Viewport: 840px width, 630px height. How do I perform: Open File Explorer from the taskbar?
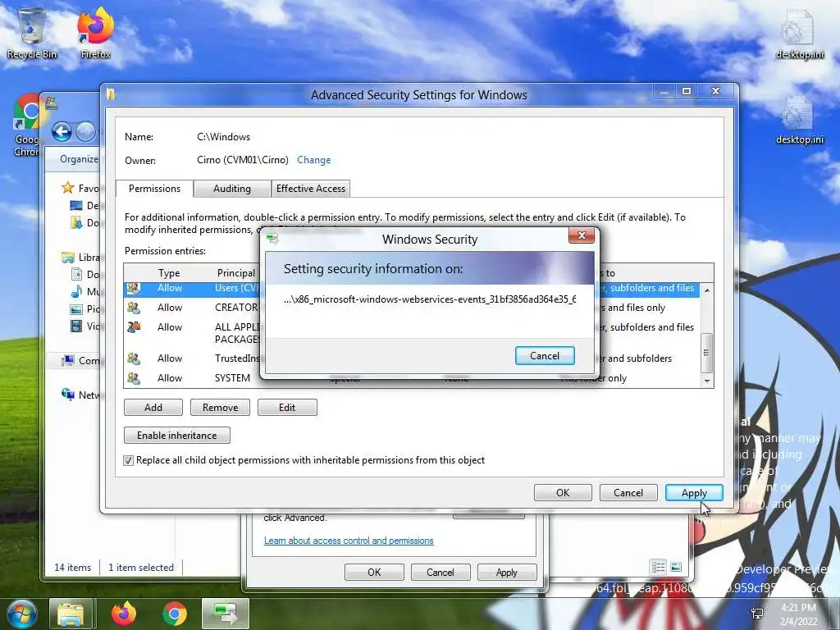click(71, 614)
